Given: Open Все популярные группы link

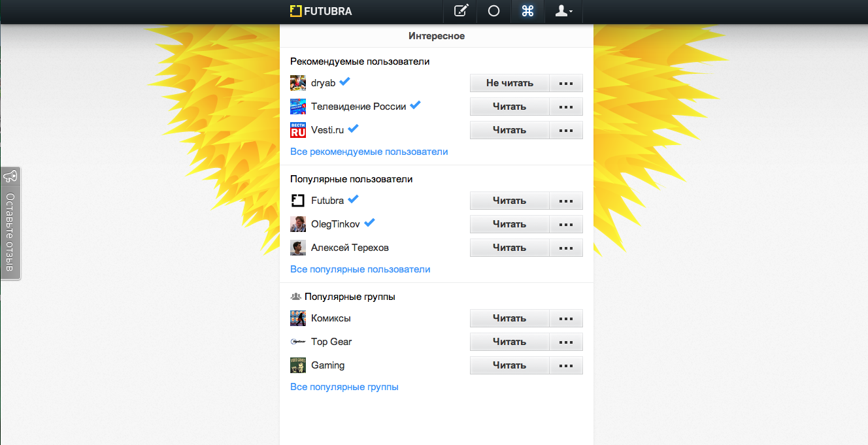Looking at the screenshot, I should tap(344, 387).
